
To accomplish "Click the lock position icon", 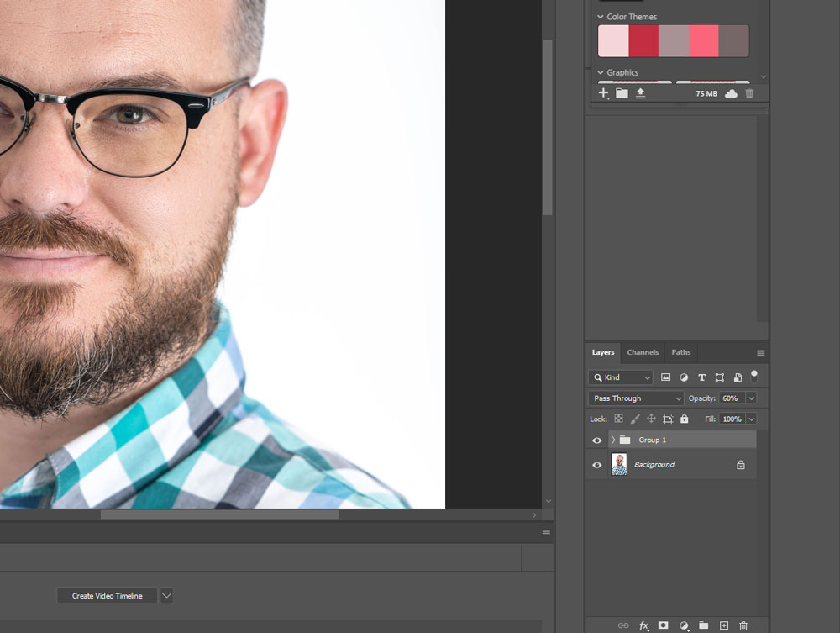I will pyautogui.click(x=651, y=419).
